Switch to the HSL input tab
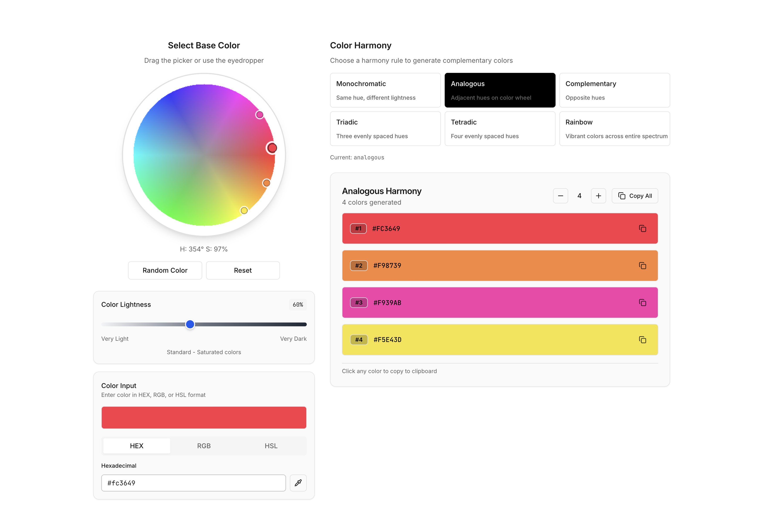759x532 pixels. pyautogui.click(x=271, y=446)
